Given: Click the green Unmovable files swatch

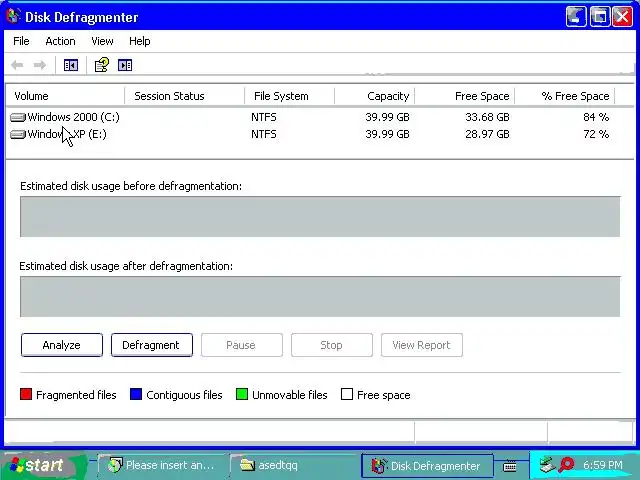Looking at the screenshot, I should pos(242,394).
